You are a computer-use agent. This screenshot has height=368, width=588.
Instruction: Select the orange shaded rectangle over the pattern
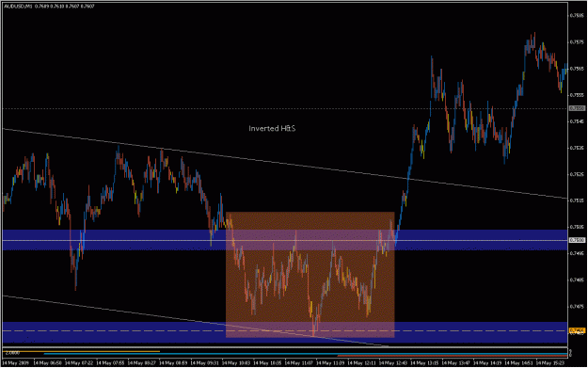pyautogui.click(x=310, y=275)
